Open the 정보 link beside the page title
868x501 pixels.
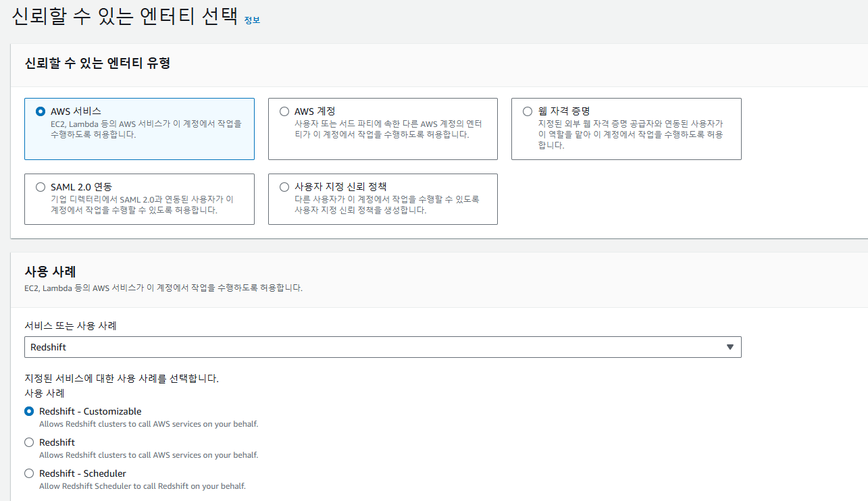click(252, 20)
